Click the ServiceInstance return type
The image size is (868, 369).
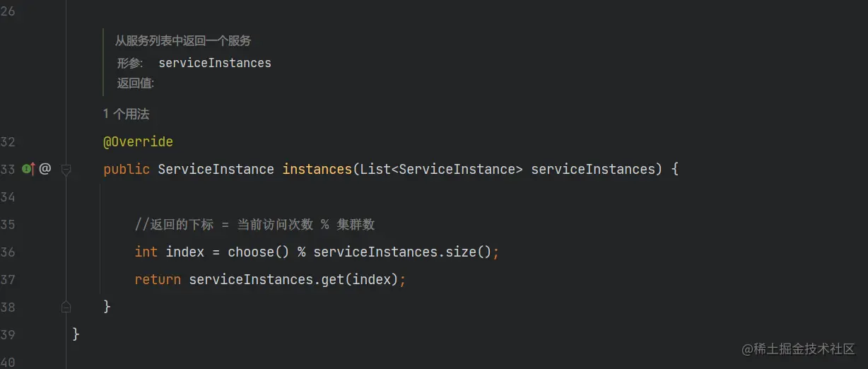(216, 170)
